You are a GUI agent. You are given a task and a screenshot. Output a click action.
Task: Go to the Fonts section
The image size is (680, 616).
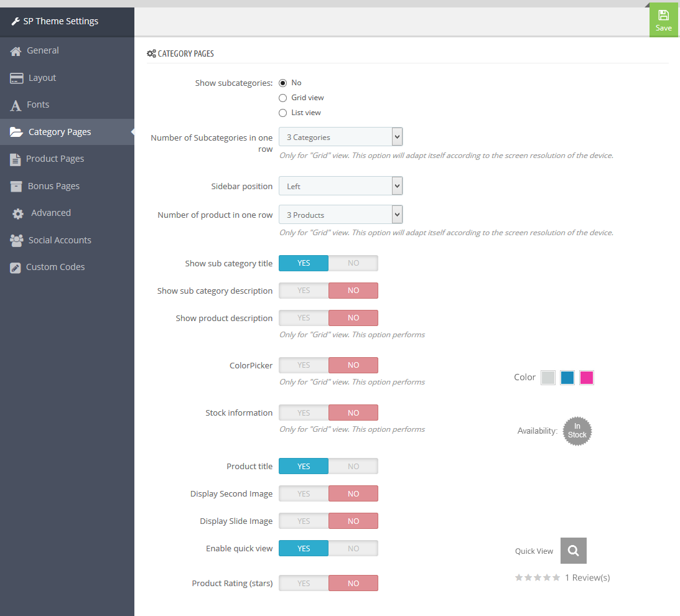[x=67, y=105]
